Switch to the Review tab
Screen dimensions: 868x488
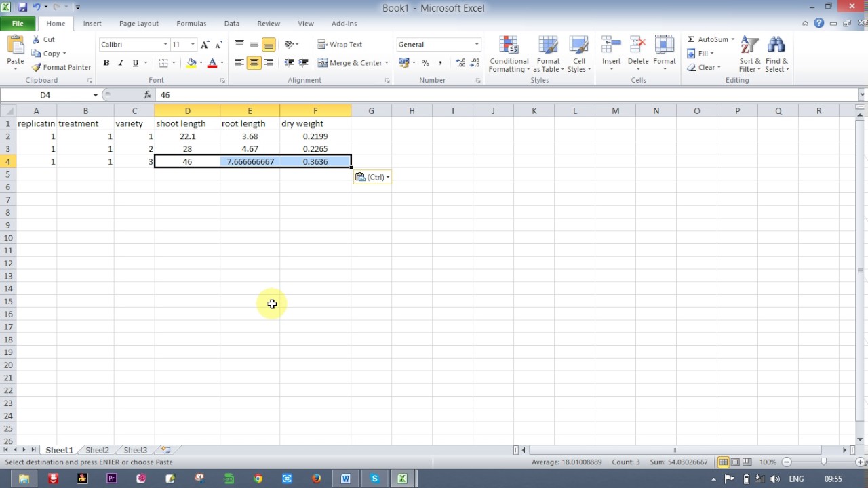tap(269, 24)
